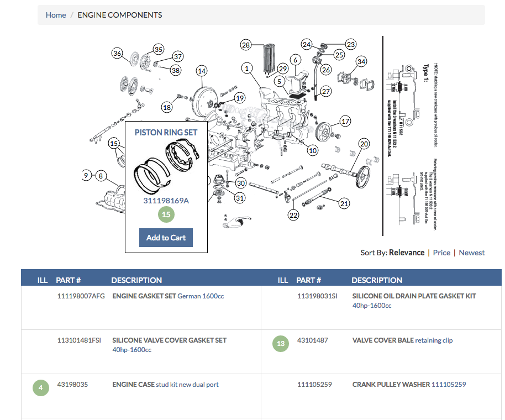Sort the parts list by Price

click(441, 253)
